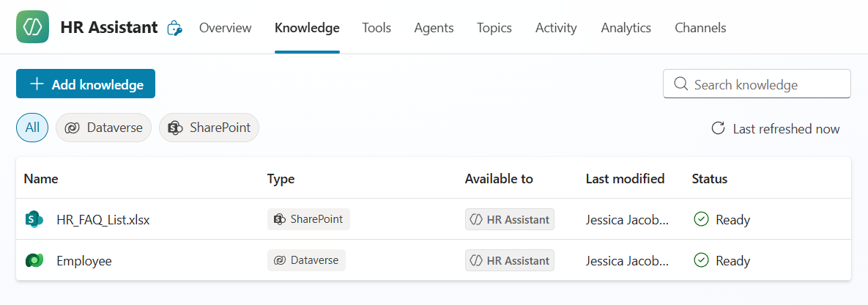Click the Last modified column header
Image resolution: width=868 pixels, height=305 pixels.
tap(625, 179)
